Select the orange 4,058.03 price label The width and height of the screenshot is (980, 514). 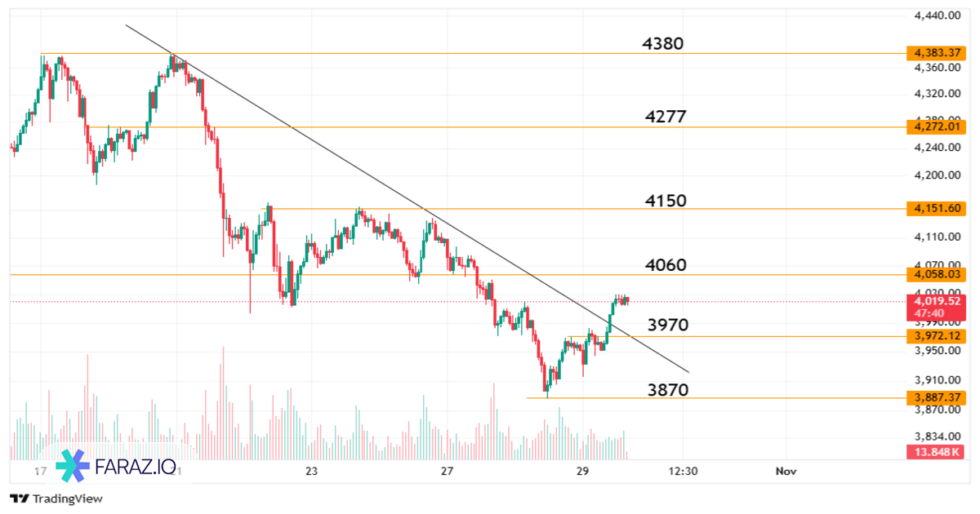coord(937,274)
